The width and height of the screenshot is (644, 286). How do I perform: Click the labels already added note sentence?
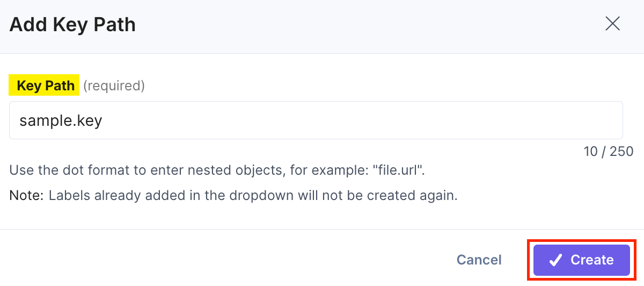click(252, 195)
